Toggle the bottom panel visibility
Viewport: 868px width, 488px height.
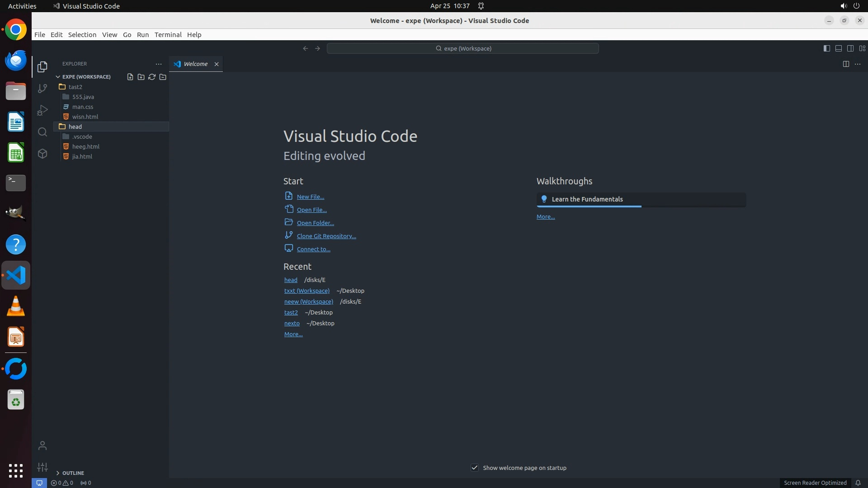point(839,48)
